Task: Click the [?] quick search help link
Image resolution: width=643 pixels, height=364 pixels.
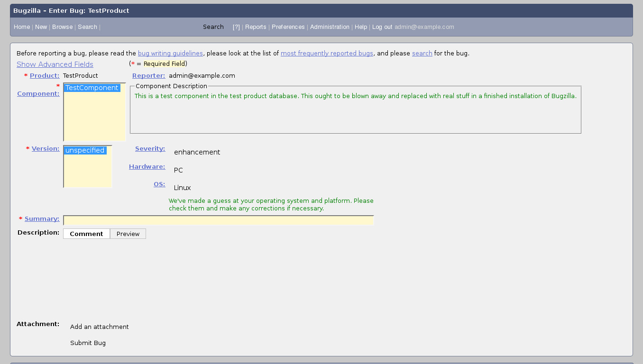Action: click(x=236, y=27)
